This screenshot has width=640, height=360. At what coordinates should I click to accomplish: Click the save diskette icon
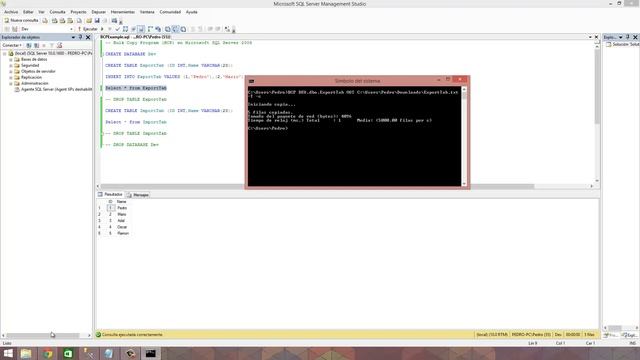coord(97,20)
